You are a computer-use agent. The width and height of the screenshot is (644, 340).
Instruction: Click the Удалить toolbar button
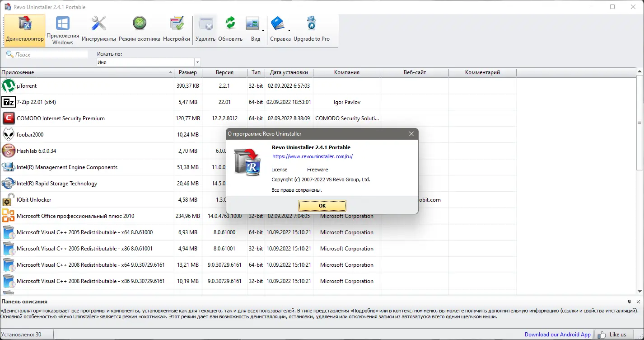(205, 30)
